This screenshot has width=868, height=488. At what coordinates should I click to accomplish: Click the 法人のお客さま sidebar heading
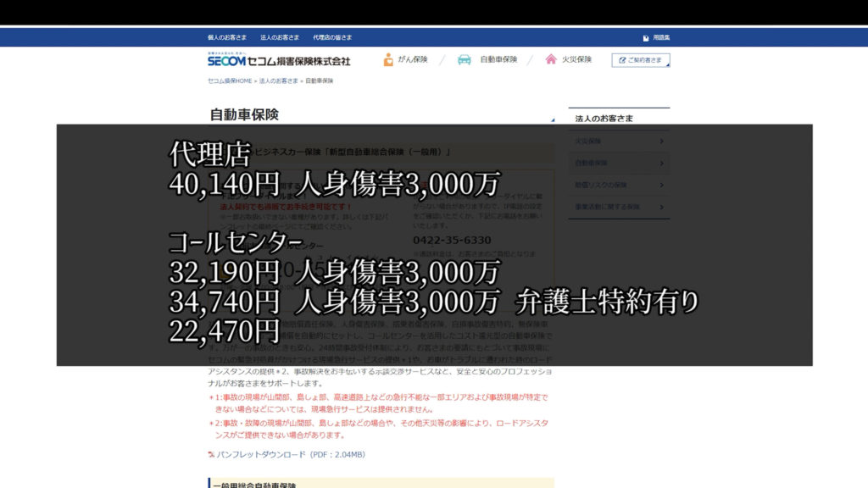tap(604, 119)
